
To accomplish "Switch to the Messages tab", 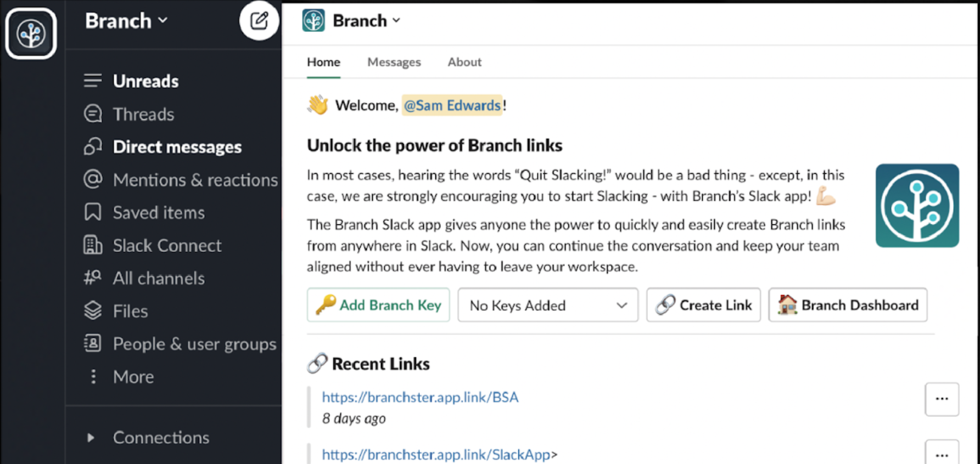I will point(394,63).
